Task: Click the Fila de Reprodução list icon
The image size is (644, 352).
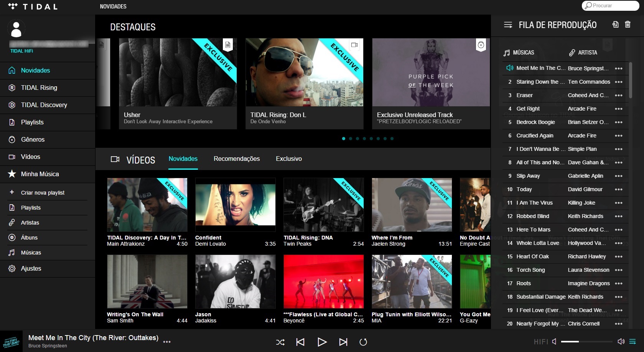Action: tap(508, 25)
